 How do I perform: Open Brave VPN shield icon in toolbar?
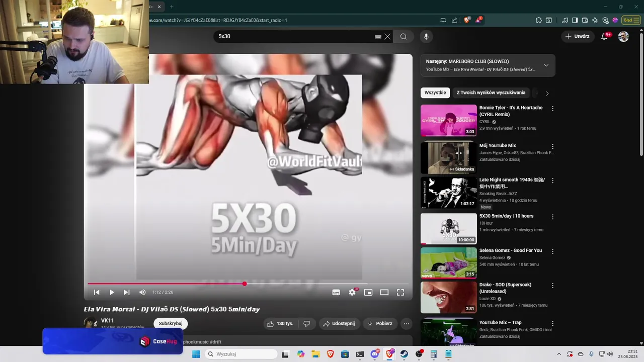[x=605, y=20]
